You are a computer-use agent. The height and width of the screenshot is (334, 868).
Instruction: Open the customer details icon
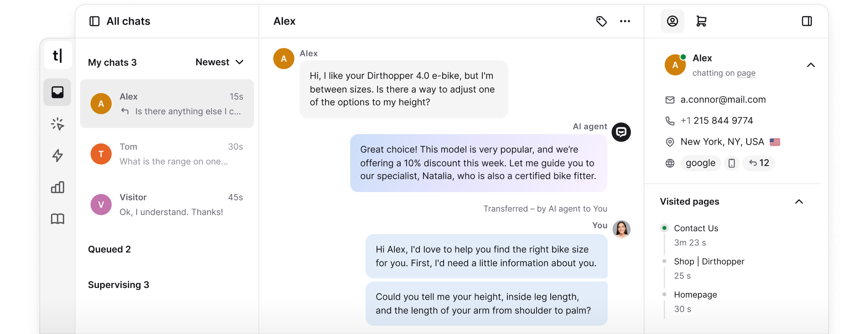(672, 21)
